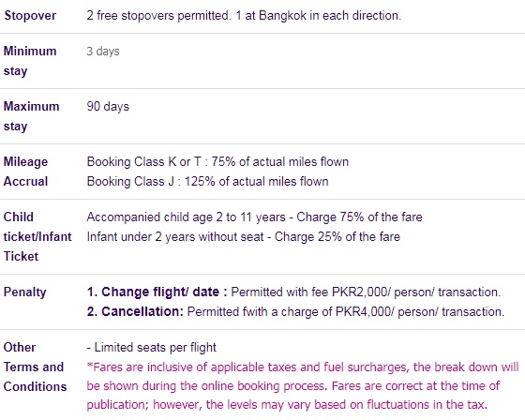Click the Stopover row label
This screenshot has width=525, height=420.
click(30, 16)
